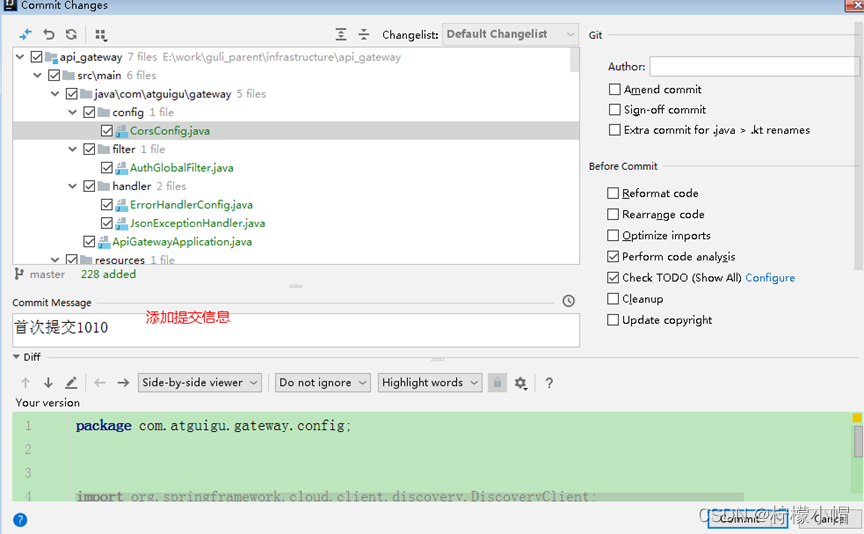Screen dimensions: 864x534
Task: Click the '228 added' status text
Action: 108,274
